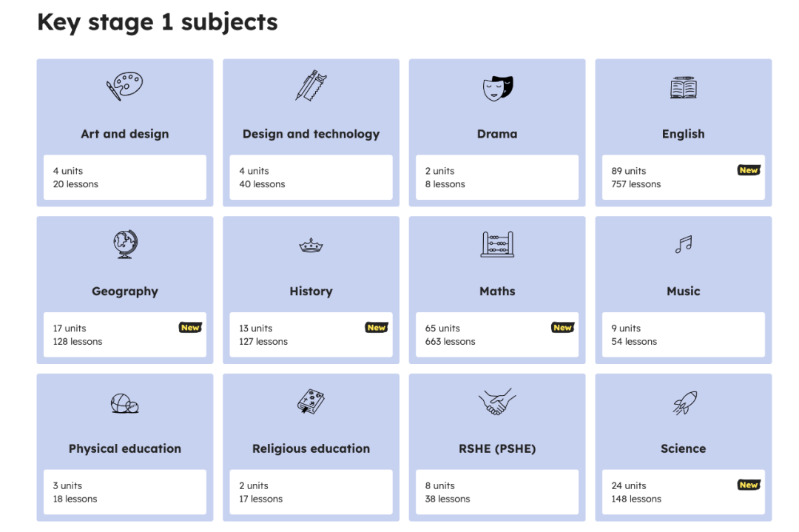This screenshot has height=532, width=799.
Task: Select the crown icon for History
Action: coord(311,246)
